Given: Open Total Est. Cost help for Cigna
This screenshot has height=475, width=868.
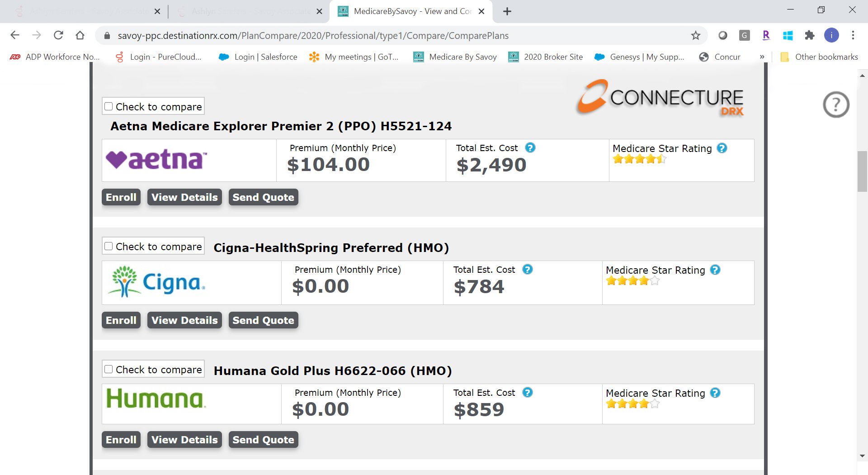Looking at the screenshot, I should [x=527, y=269].
